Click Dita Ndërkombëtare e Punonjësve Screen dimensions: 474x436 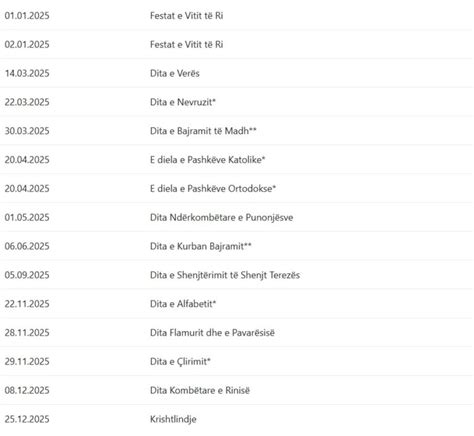[x=221, y=217]
